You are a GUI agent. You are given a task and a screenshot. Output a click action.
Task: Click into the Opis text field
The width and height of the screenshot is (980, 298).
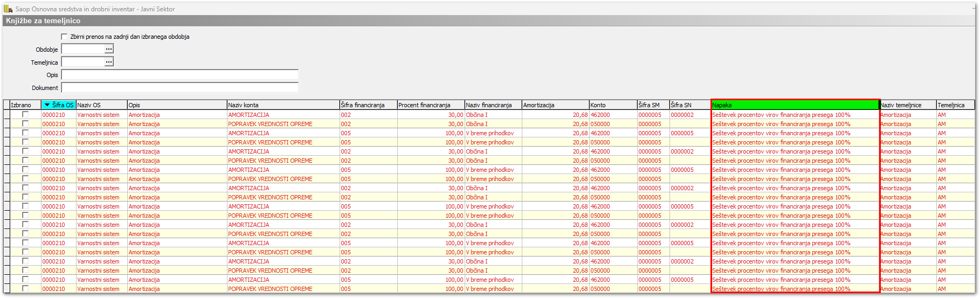(180, 75)
